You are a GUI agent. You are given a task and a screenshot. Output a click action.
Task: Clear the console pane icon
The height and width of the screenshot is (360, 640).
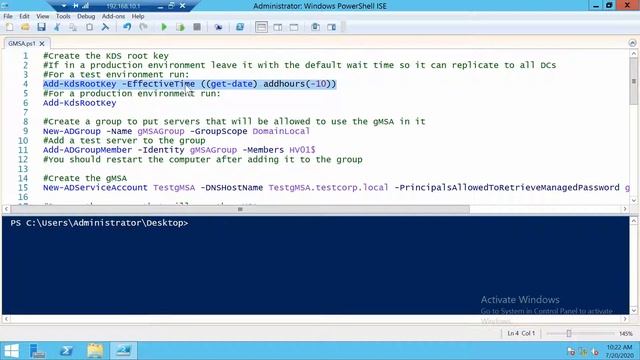coord(105,27)
